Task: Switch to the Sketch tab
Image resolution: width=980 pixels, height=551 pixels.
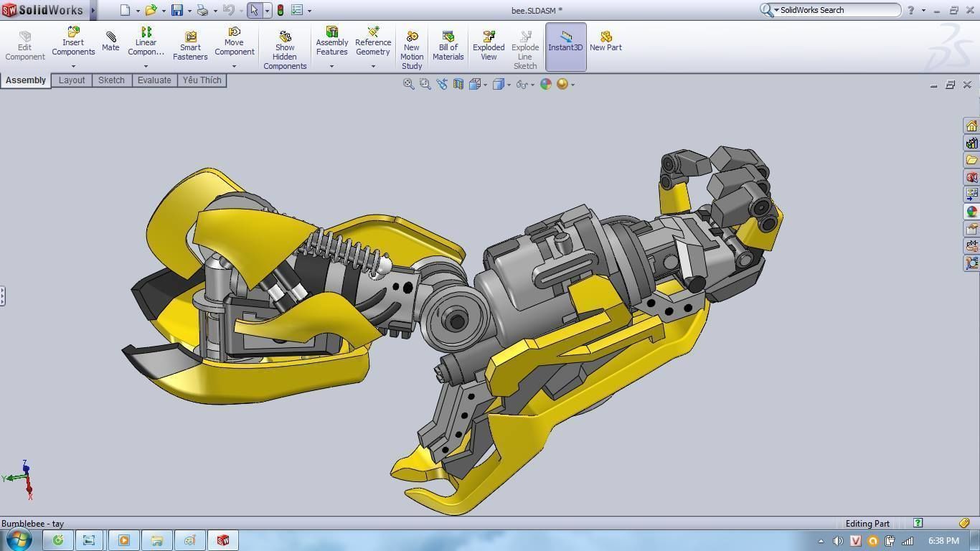Action: 111,80
